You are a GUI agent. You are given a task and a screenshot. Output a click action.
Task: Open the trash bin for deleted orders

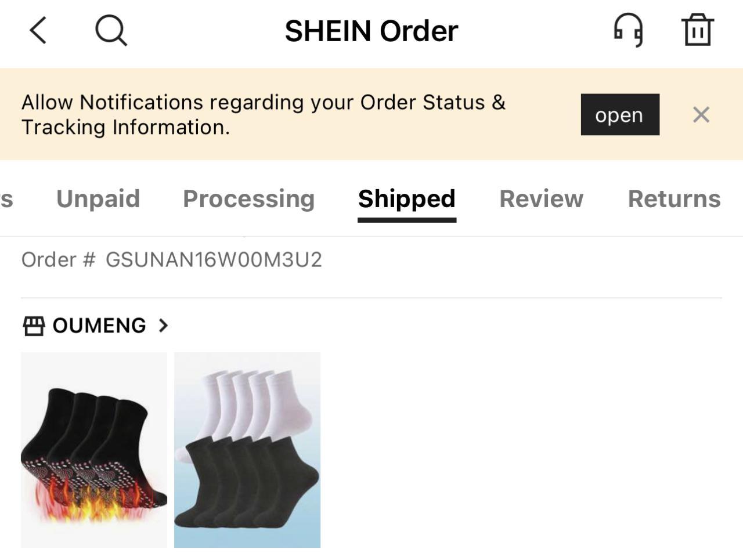pyautogui.click(x=697, y=30)
